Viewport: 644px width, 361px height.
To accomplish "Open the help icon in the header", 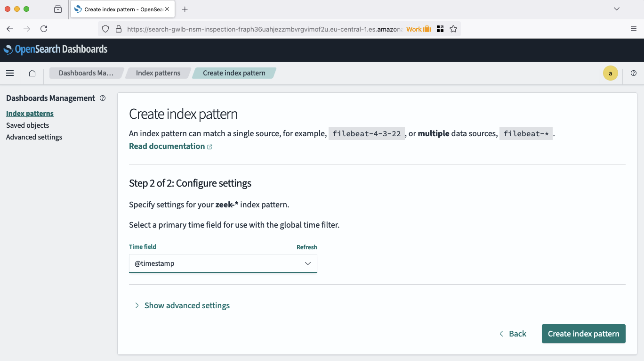I will (633, 73).
